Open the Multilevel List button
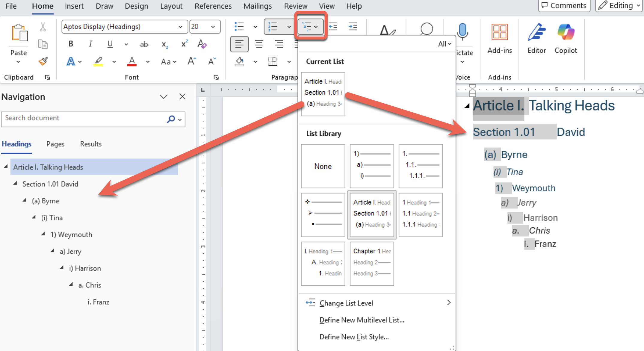Image resolution: width=644 pixels, height=351 pixels. pos(310,26)
